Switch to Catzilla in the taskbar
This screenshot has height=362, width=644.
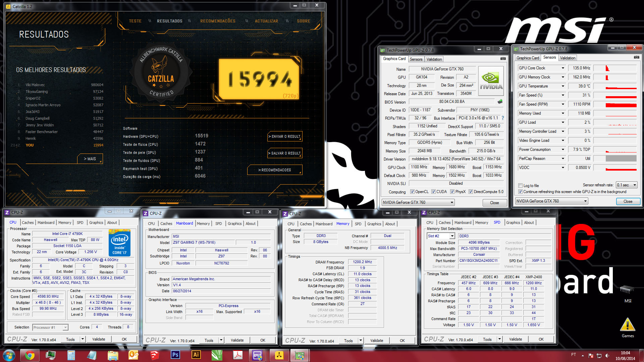tap(279, 355)
